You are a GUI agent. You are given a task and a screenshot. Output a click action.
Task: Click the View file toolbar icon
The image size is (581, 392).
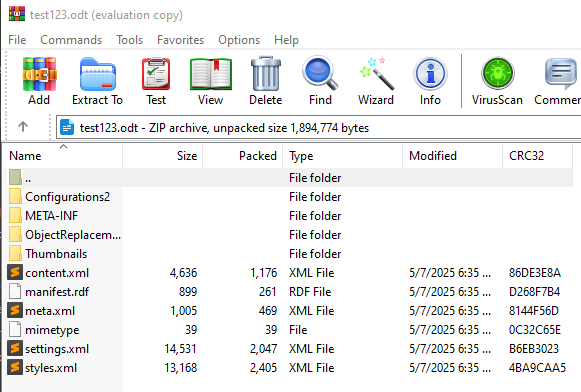(x=211, y=74)
